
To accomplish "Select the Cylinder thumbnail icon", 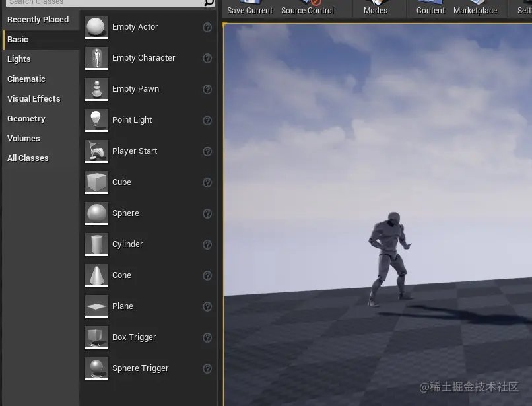I will coord(96,244).
